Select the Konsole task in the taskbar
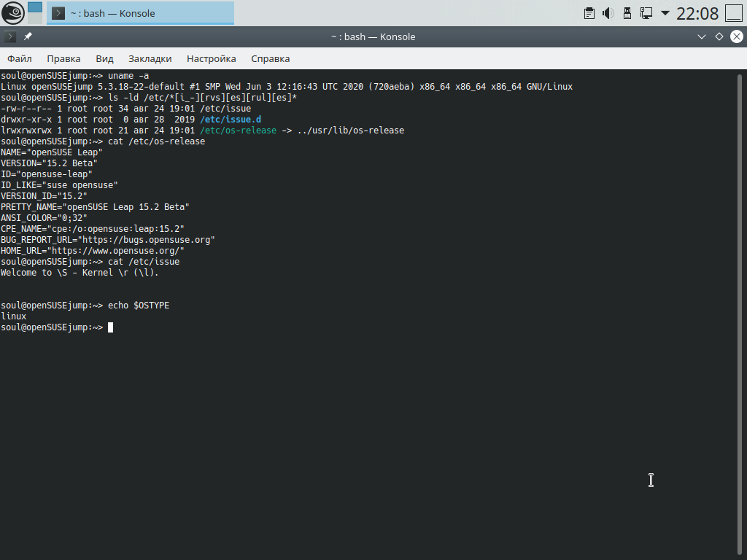Image resolution: width=747 pixels, height=560 pixels. click(141, 13)
